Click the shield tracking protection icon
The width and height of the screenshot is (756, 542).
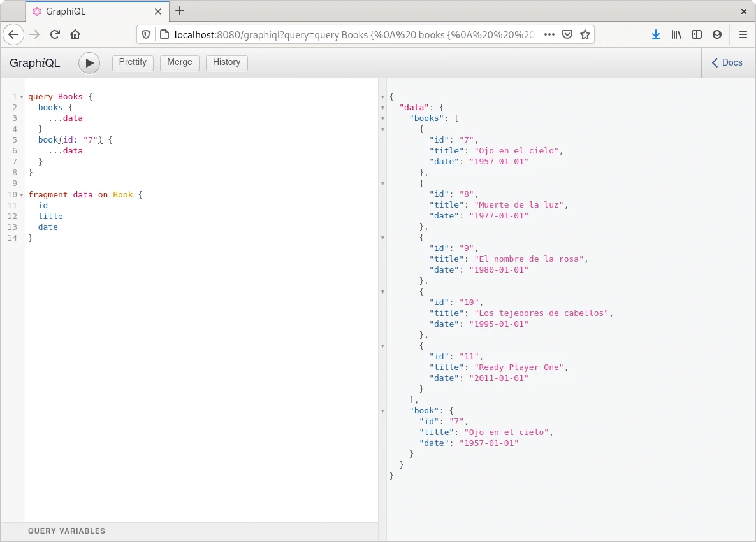[x=146, y=34]
